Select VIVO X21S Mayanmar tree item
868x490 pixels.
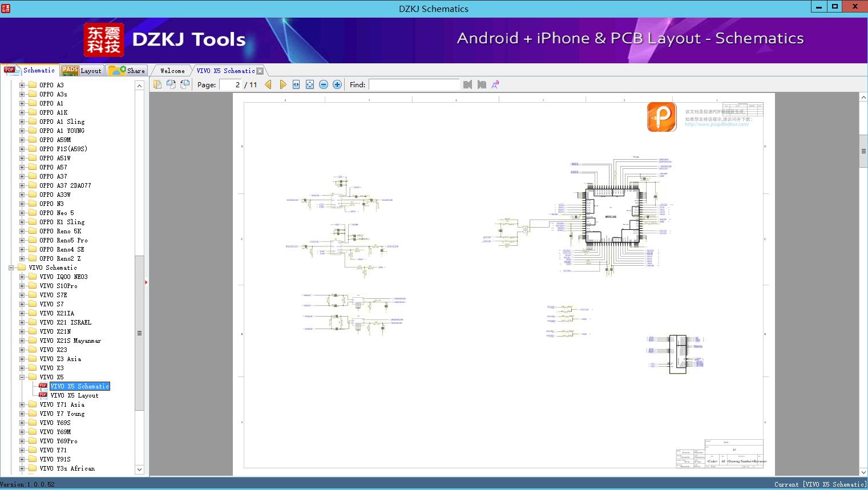(x=70, y=341)
